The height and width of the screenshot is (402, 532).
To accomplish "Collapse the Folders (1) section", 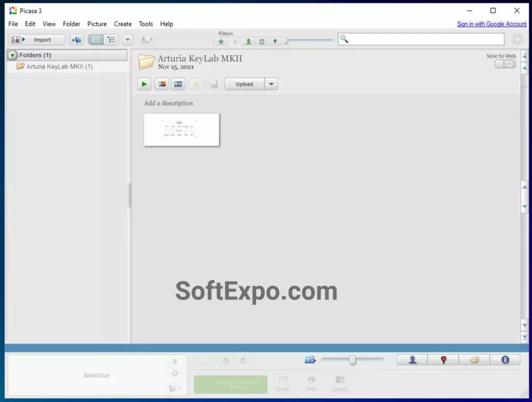I will click(x=12, y=55).
